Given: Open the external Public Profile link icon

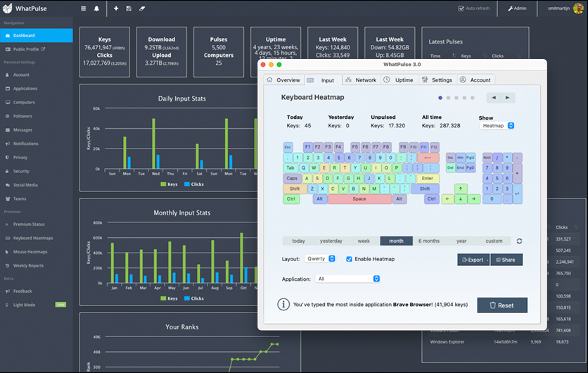Looking at the screenshot, I should (x=43, y=49).
